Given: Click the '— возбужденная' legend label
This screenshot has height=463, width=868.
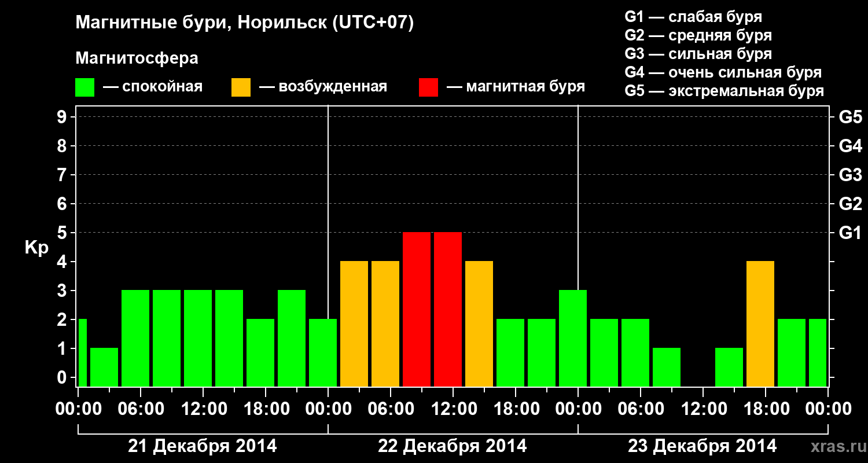Looking at the screenshot, I should coord(323,87).
